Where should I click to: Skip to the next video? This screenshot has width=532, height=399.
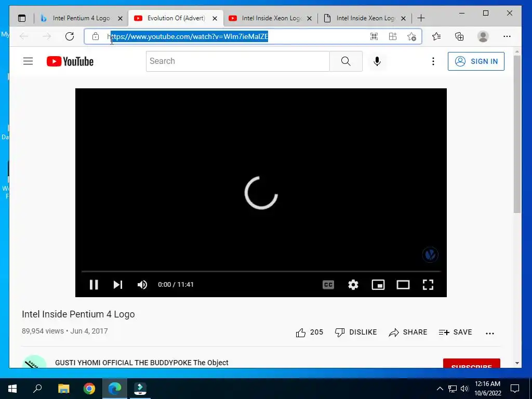coord(118,284)
